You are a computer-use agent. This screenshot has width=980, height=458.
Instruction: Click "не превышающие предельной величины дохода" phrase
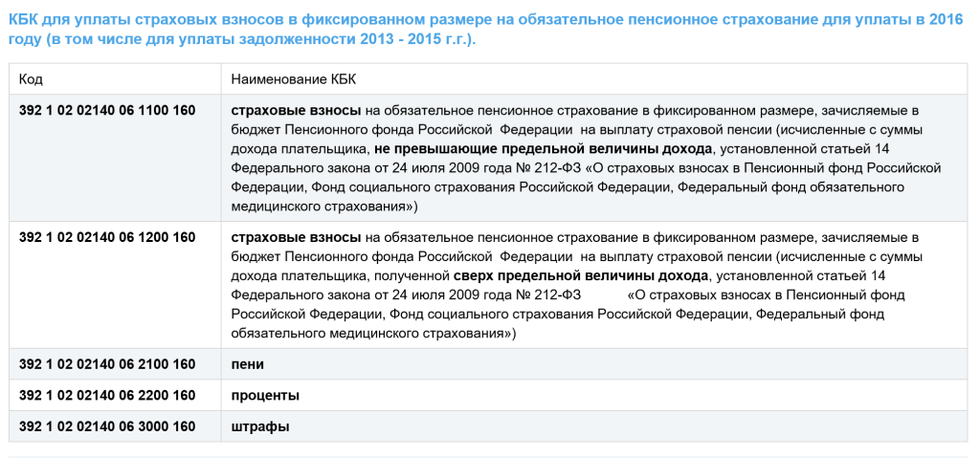544,148
